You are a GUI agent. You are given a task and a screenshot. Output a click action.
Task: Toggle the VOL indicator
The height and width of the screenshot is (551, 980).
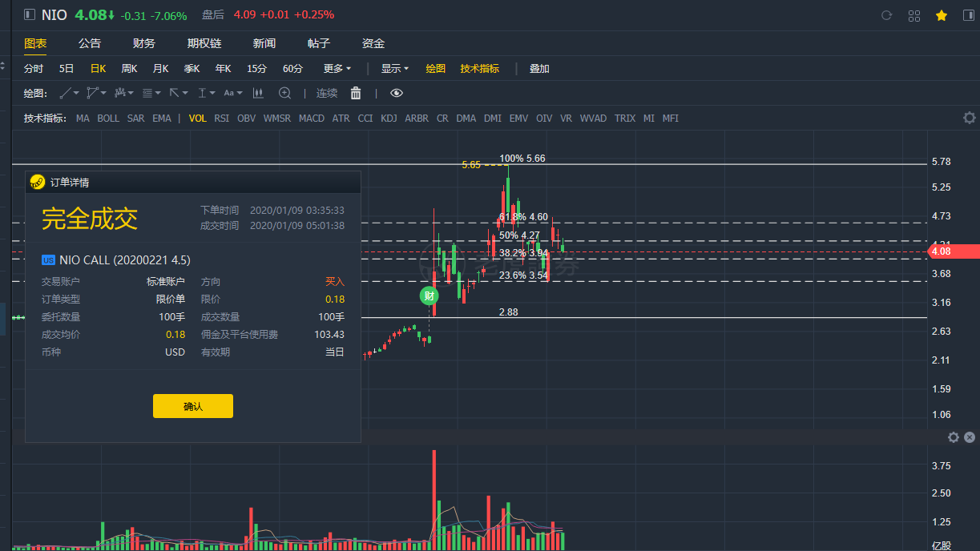(x=198, y=118)
